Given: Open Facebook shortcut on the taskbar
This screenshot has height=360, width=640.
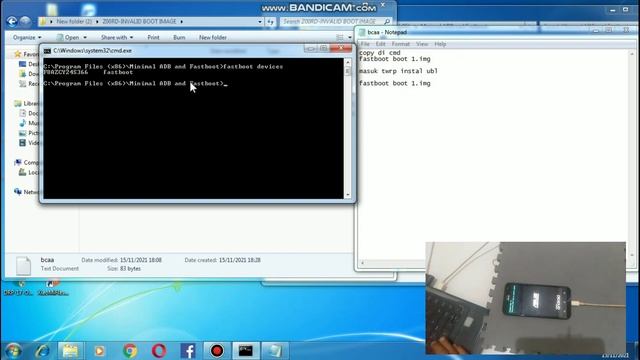Looking at the screenshot, I should [x=188, y=351].
